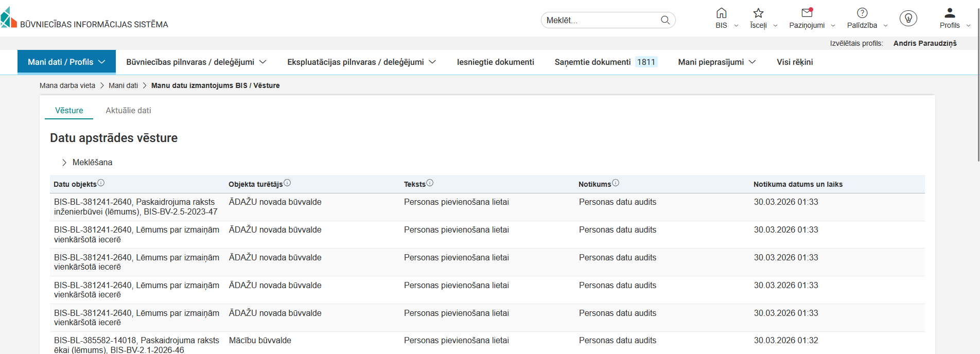This screenshot has width=980, height=354.
Task: Go to Mana darba vieta breadcrumb
Action: click(67, 85)
